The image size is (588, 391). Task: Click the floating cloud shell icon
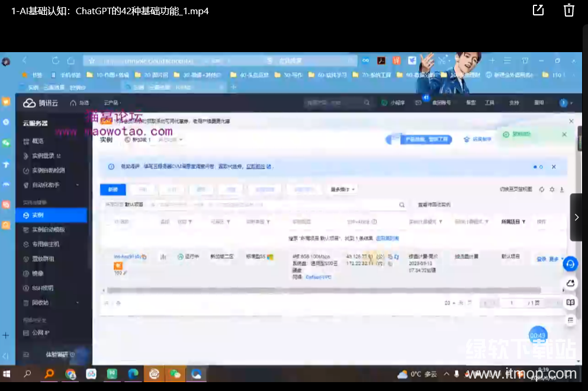(x=570, y=283)
